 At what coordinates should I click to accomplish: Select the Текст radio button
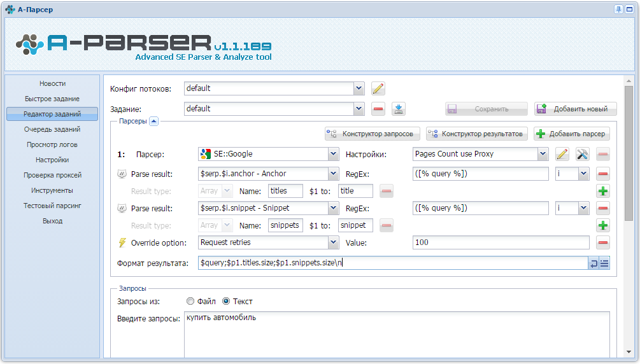[x=225, y=301]
